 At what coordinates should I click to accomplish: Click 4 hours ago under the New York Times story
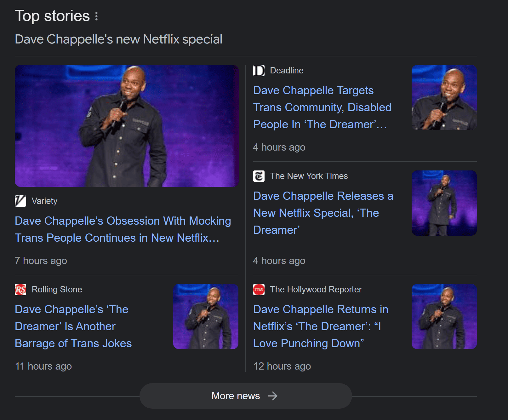[279, 261]
